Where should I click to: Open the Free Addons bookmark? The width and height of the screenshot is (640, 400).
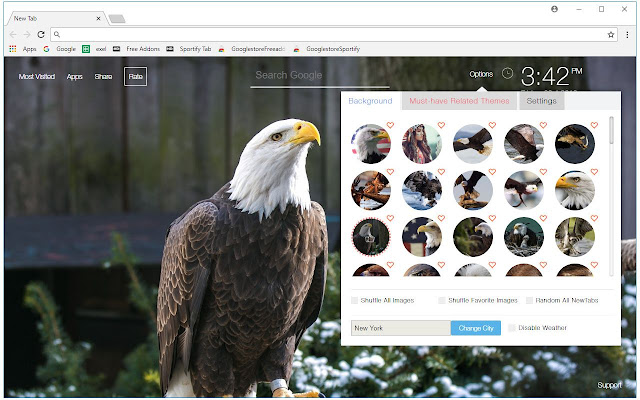[137, 49]
